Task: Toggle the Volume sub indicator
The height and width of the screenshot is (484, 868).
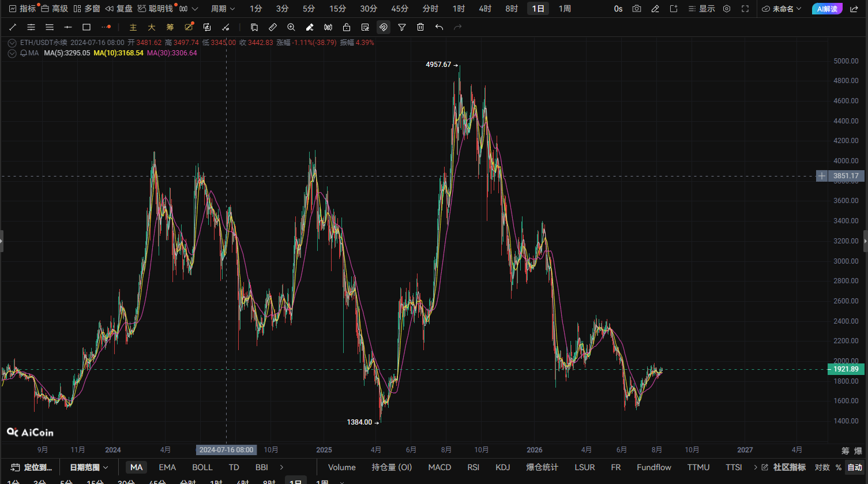Action: [x=342, y=467]
